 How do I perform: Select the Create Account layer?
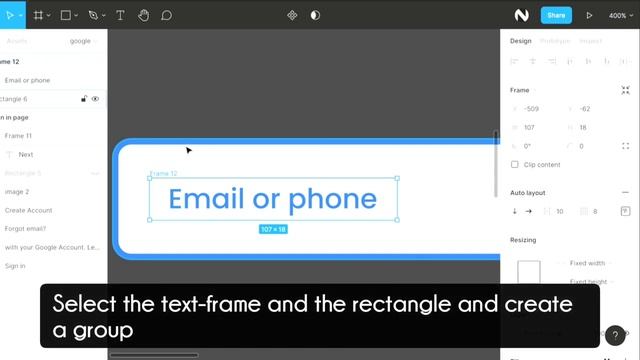click(28, 210)
